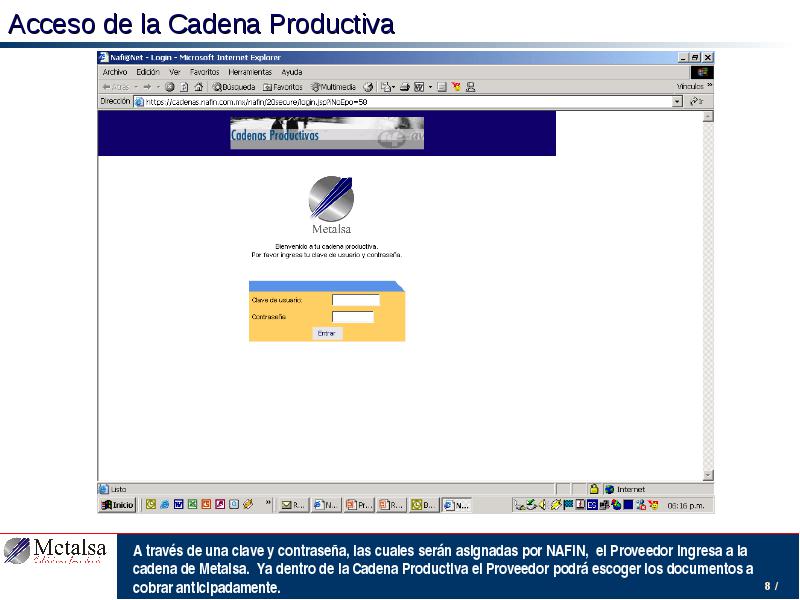
Task: Switch to the first taskbar window with envelope icon
Action: tap(293, 505)
